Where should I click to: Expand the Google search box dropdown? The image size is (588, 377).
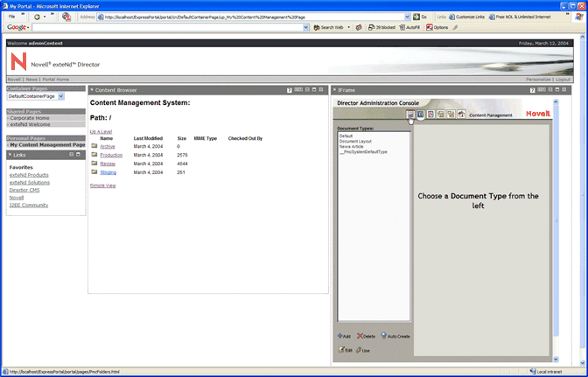pyautogui.click(x=306, y=27)
